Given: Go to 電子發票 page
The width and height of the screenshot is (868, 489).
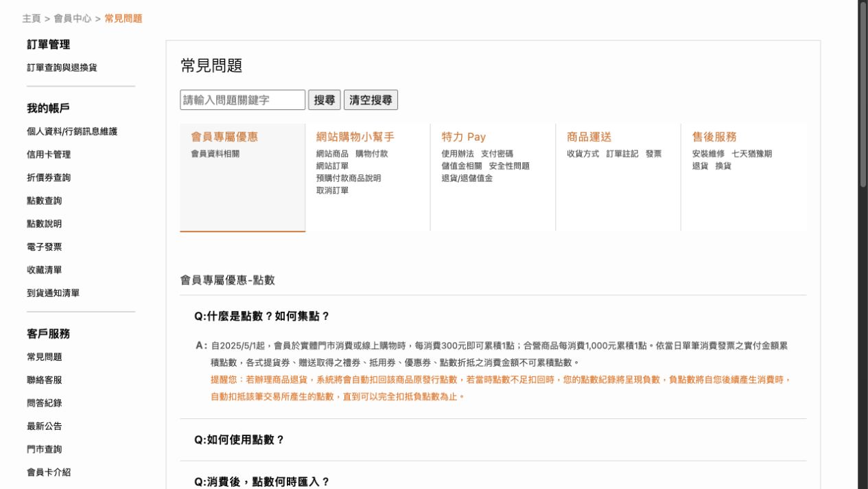Looking at the screenshot, I should (x=45, y=247).
